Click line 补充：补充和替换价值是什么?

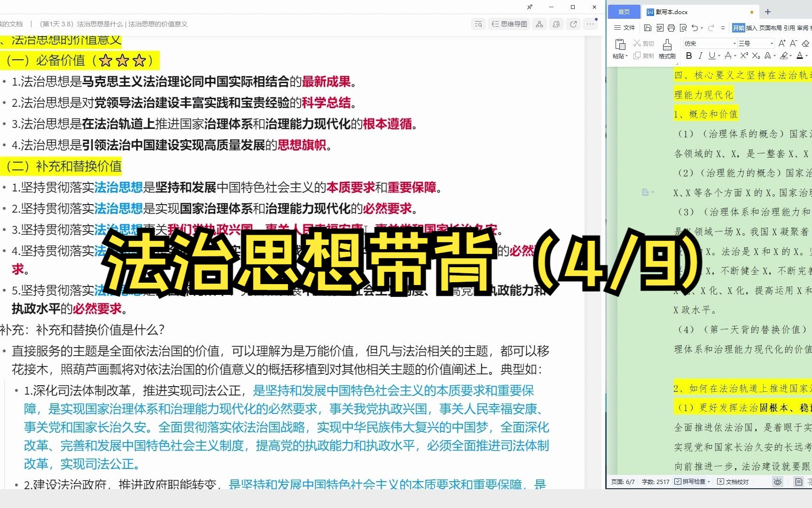click(83, 330)
